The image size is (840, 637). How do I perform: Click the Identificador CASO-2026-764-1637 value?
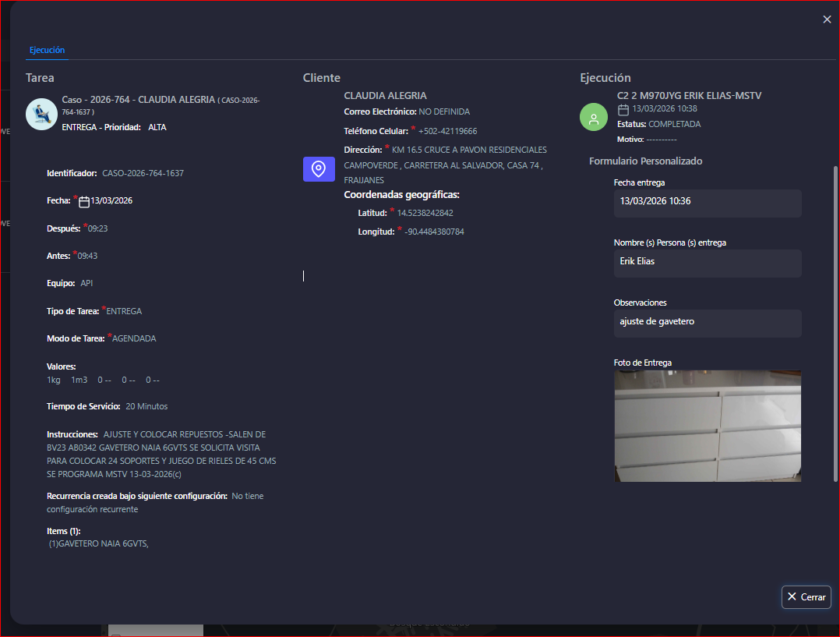click(x=143, y=173)
